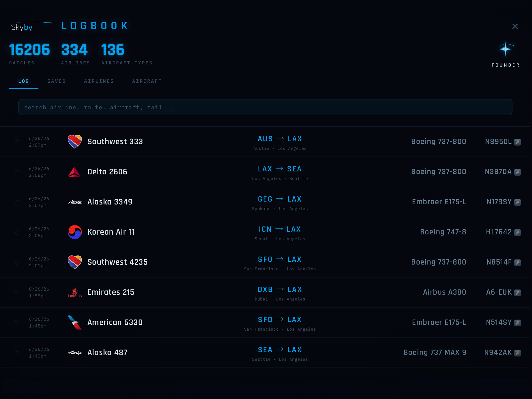Click Alaska logo on flight 3349
Image resolution: width=532 pixels, height=399 pixels.
(x=75, y=202)
